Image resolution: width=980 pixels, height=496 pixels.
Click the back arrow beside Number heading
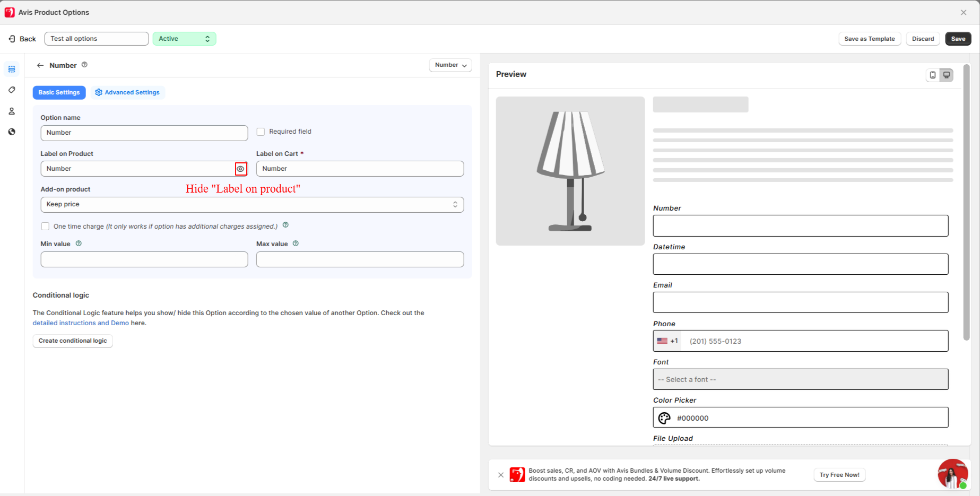click(40, 65)
